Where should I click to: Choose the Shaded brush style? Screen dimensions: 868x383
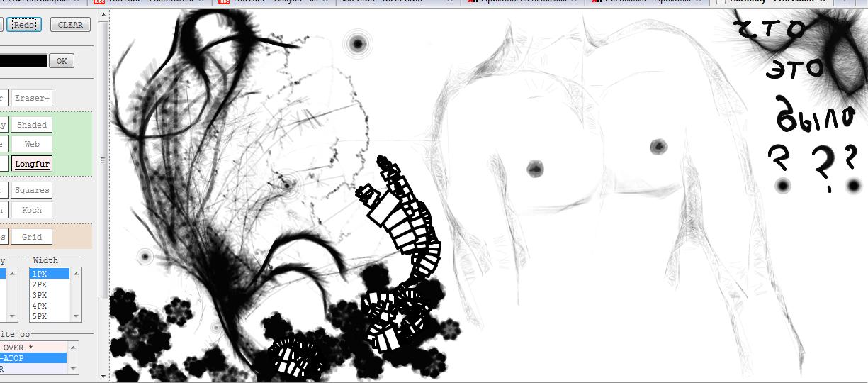point(32,125)
